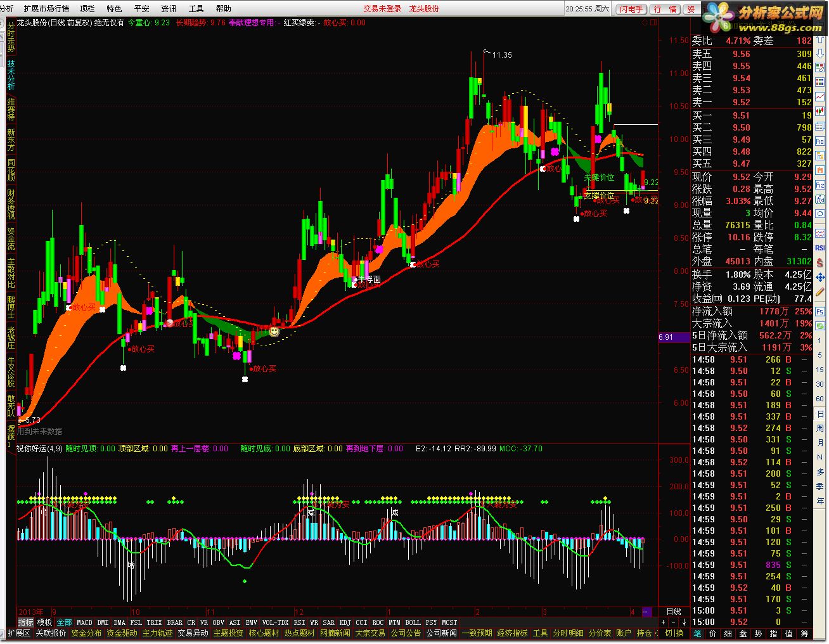Image resolution: width=829 pixels, height=644 pixels.
Task: Open the 扩展市场行情 menu
Action: pyautogui.click(x=46, y=8)
